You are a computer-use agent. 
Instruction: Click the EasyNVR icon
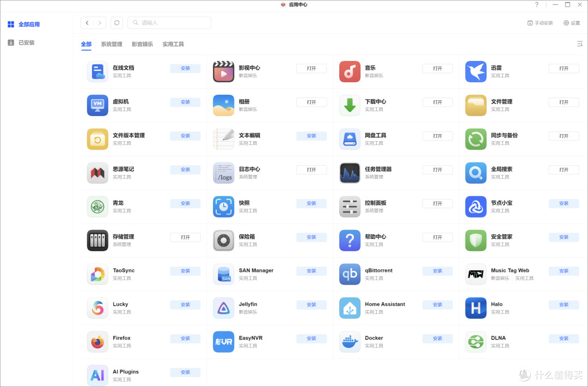pos(224,342)
